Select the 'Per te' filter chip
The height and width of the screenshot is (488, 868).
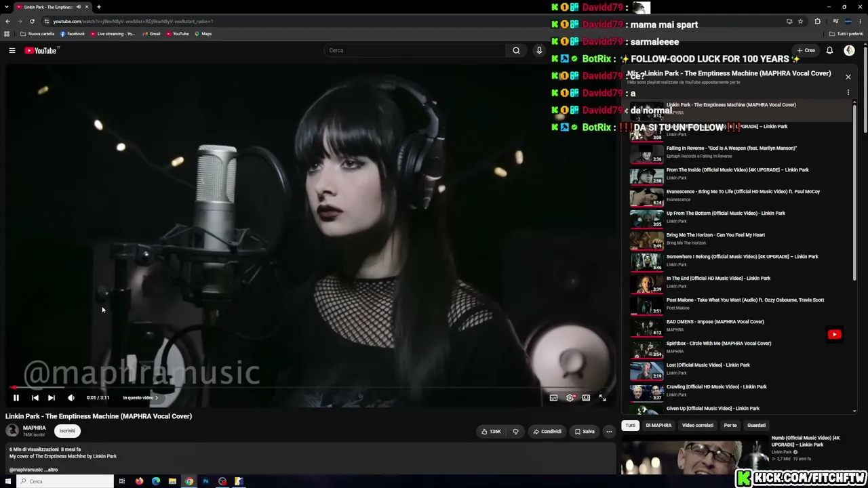coord(730,426)
